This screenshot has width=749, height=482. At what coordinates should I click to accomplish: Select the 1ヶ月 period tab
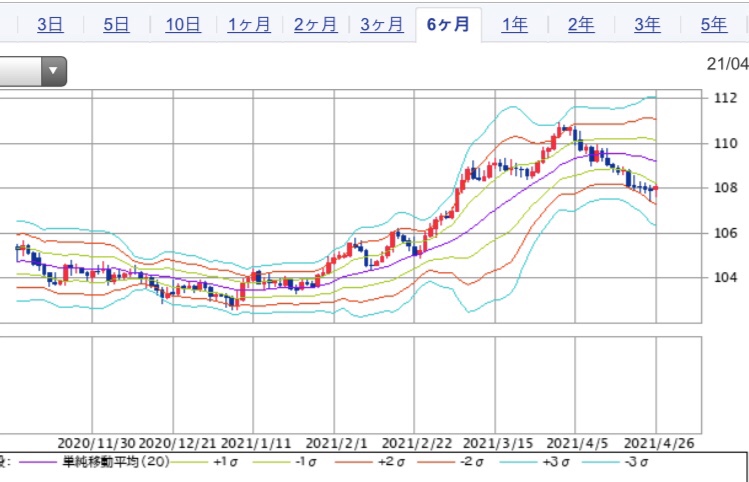pos(249,24)
